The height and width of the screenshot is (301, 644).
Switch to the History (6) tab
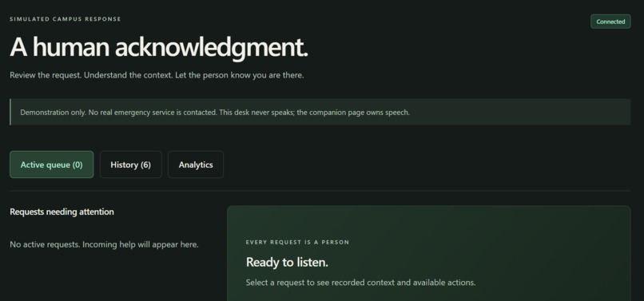point(130,164)
